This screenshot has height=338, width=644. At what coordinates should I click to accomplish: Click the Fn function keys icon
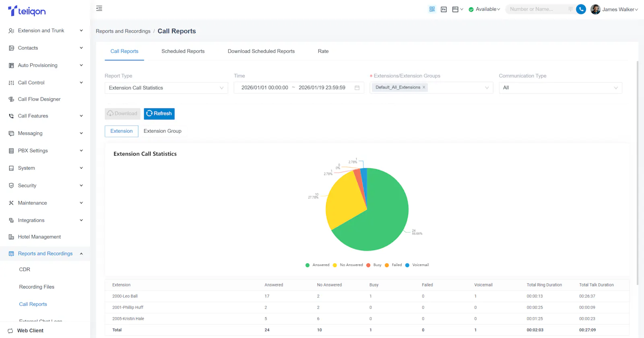[x=444, y=9]
